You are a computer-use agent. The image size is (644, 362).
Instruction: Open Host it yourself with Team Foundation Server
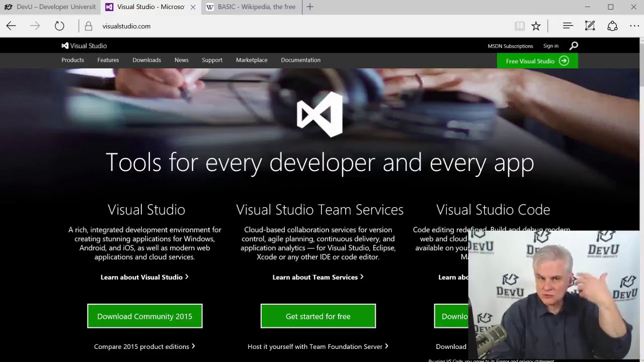(318, 346)
